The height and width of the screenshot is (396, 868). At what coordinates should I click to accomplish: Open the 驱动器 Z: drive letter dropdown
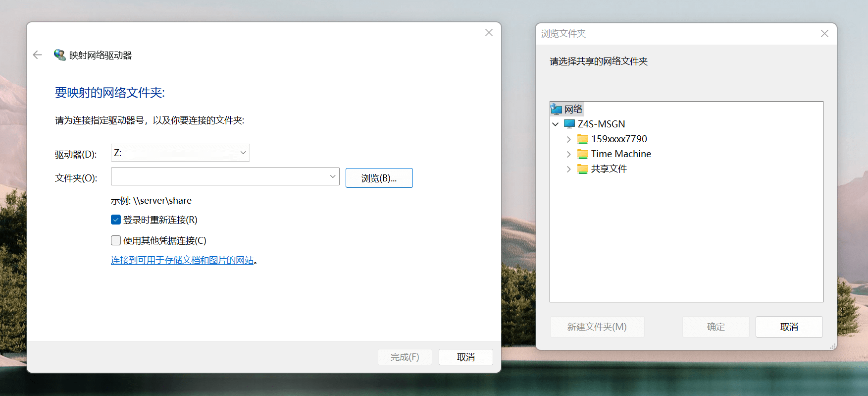click(x=180, y=153)
